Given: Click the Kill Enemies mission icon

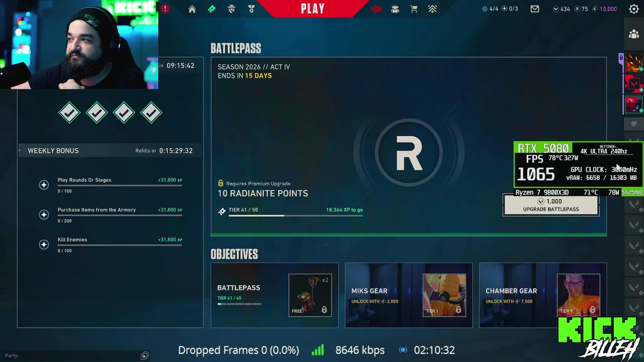Looking at the screenshot, I should coord(44,244).
